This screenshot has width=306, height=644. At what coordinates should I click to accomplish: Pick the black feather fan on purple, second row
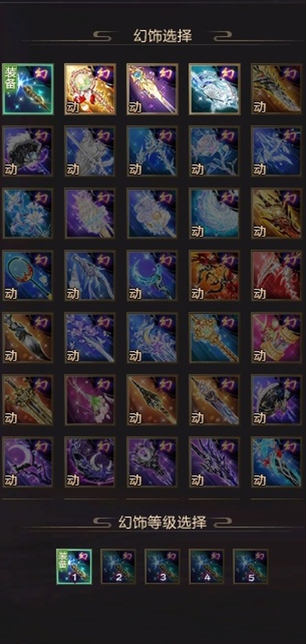tap(28, 151)
